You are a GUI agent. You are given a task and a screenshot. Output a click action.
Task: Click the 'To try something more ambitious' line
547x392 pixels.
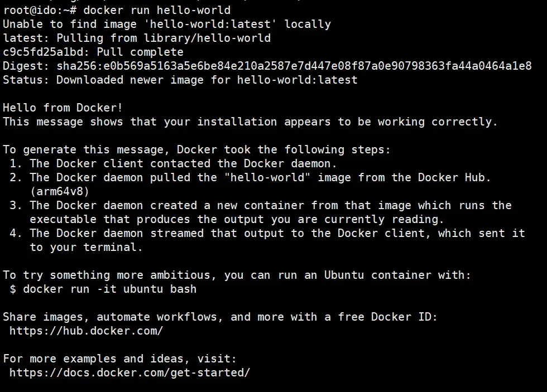237,275
